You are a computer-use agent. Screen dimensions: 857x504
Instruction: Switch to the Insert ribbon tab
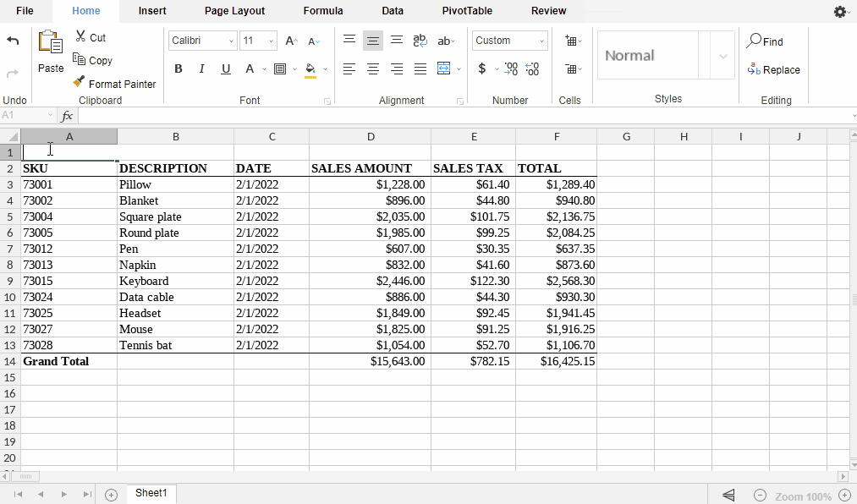tap(152, 11)
